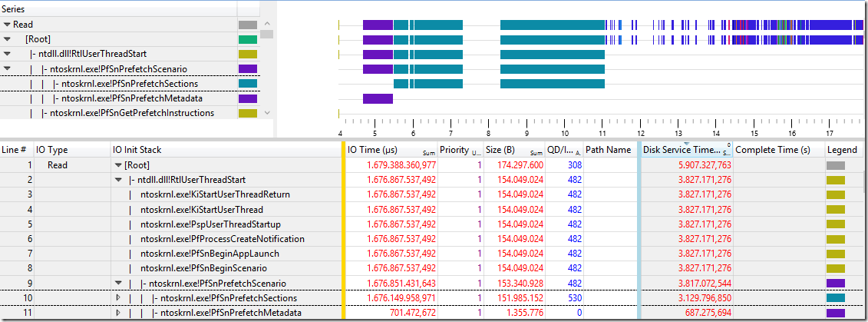Click olive marker in PfSnGetPrefetchInstructions graph row
This screenshot has height=322, width=868.
pos(338,113)
